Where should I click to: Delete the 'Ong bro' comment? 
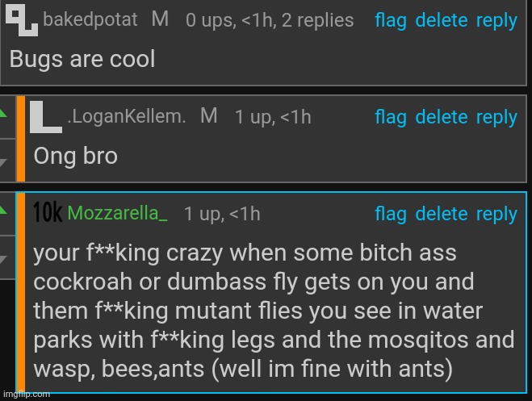442,117
